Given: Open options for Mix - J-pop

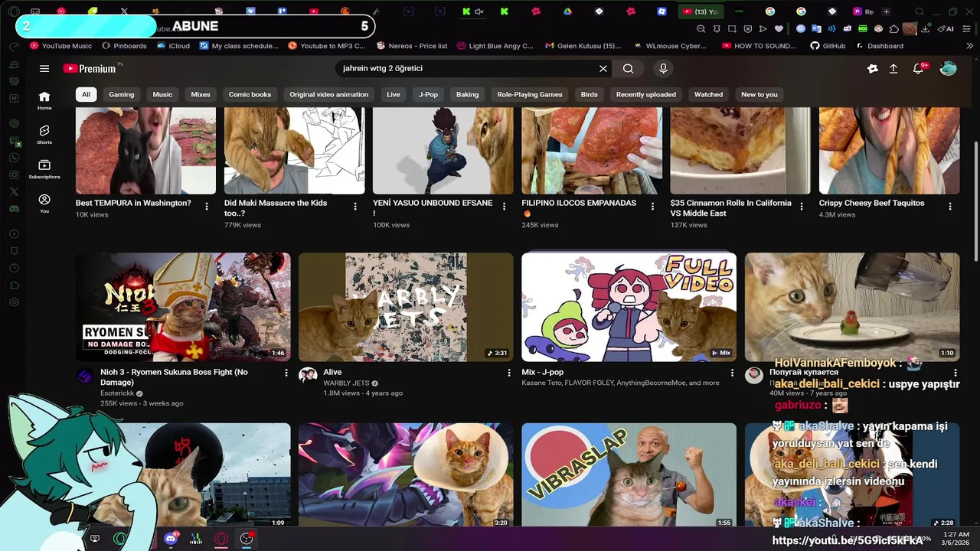Looking at the screenshot, I should pyautogui.click(x=732, y=373).
